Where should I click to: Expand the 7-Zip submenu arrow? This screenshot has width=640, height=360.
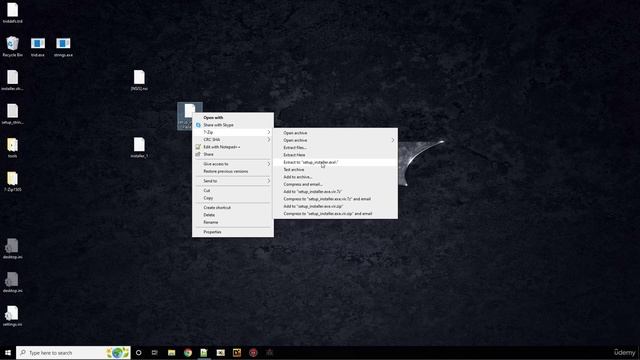(x=269, y=132)
